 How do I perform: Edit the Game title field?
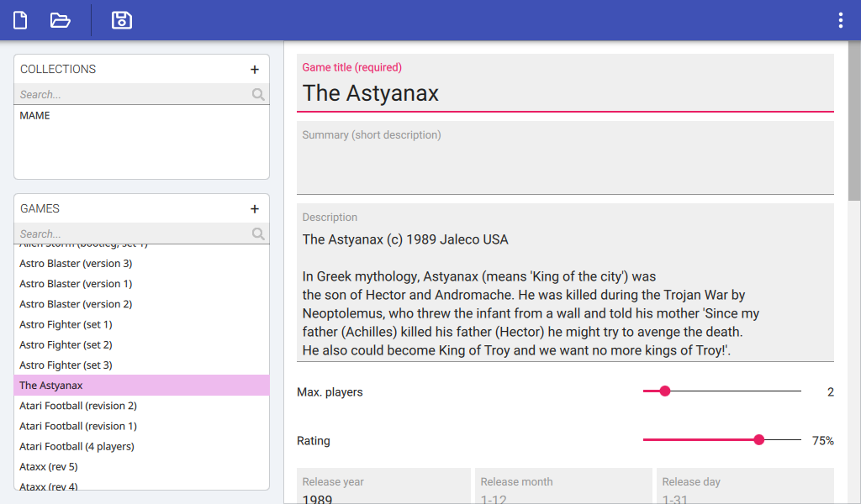[565, 83]
